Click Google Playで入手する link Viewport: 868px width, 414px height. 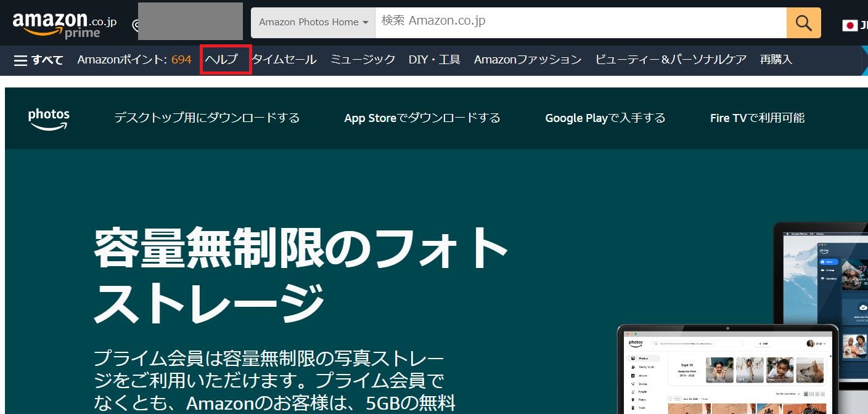point(605,118)
